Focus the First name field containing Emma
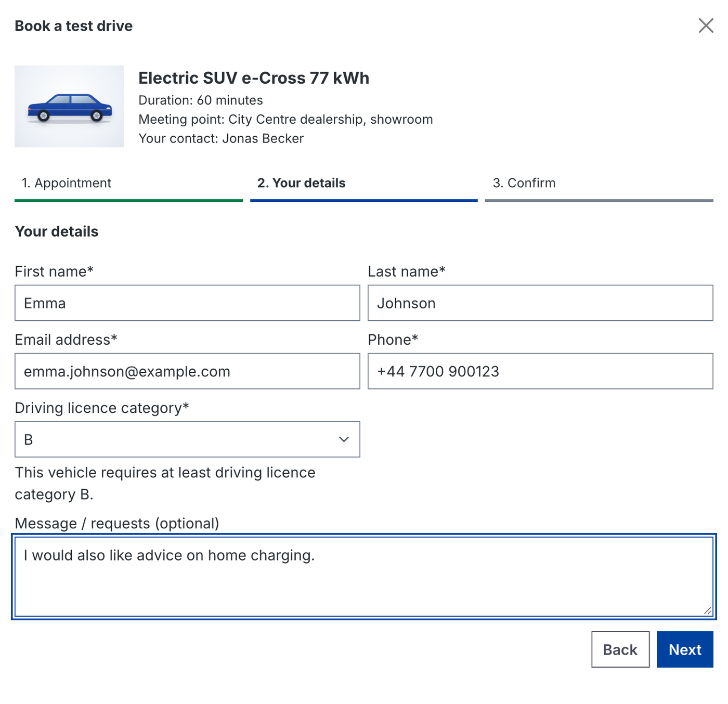This screenshot has width=728, height=704. coord(187,303)
